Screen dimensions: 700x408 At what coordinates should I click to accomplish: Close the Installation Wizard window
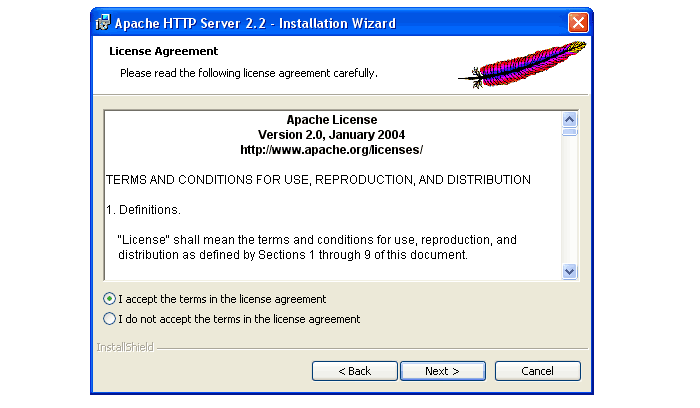pyautogui.click(x=578, y=22)
